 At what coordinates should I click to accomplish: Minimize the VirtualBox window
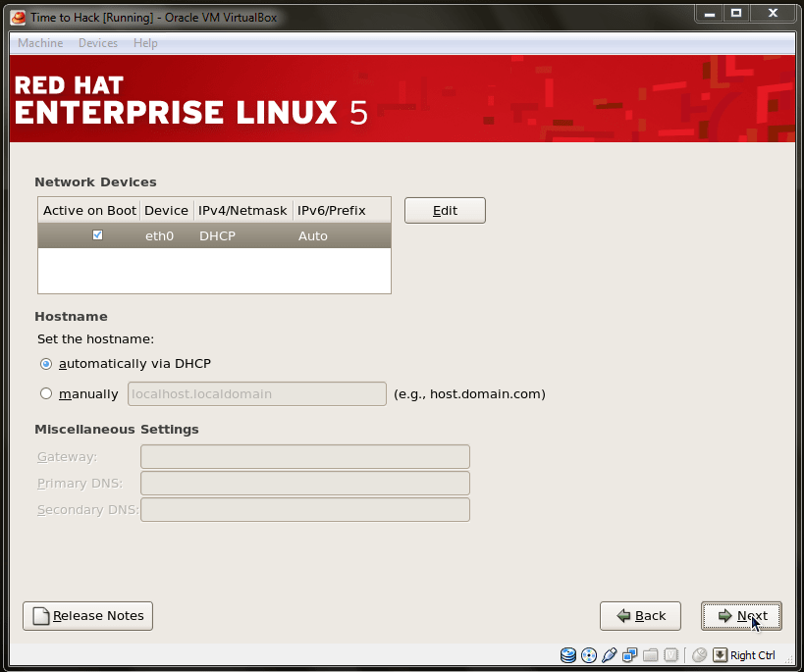[710, 14]
